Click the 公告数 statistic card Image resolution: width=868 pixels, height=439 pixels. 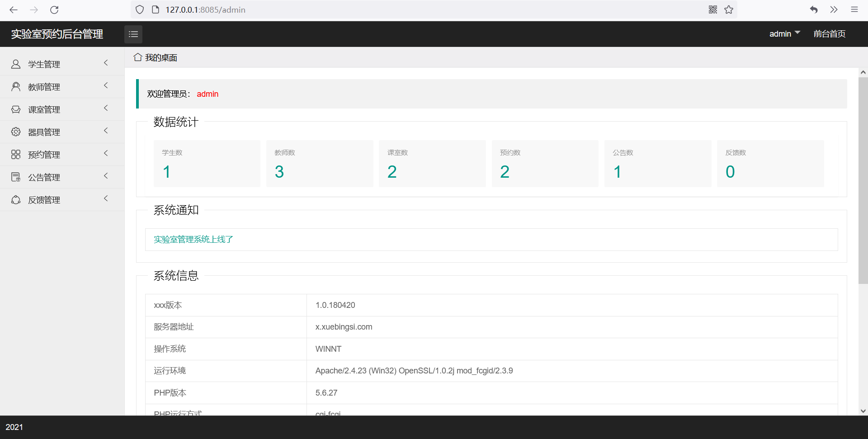coord(658,164)
